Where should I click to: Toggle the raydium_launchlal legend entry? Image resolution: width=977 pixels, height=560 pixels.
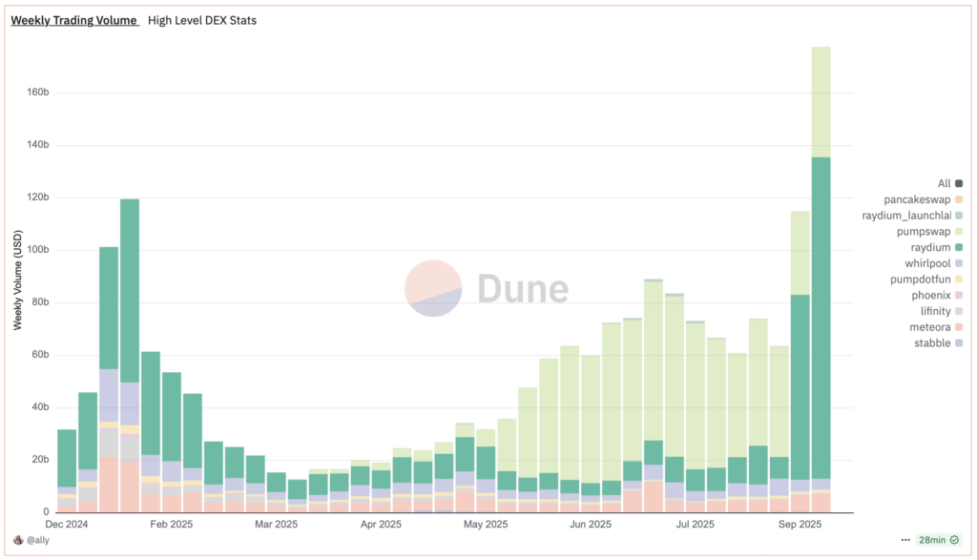pyautogui.click(x=906, y=216)
